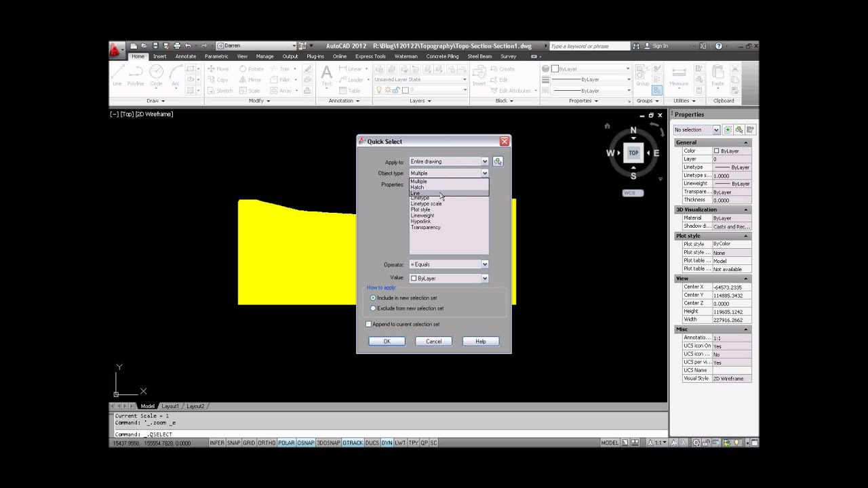Screen dimensions: 868x488
Task: Open the Insert ribbon tab
Action: tap(159, 56)
